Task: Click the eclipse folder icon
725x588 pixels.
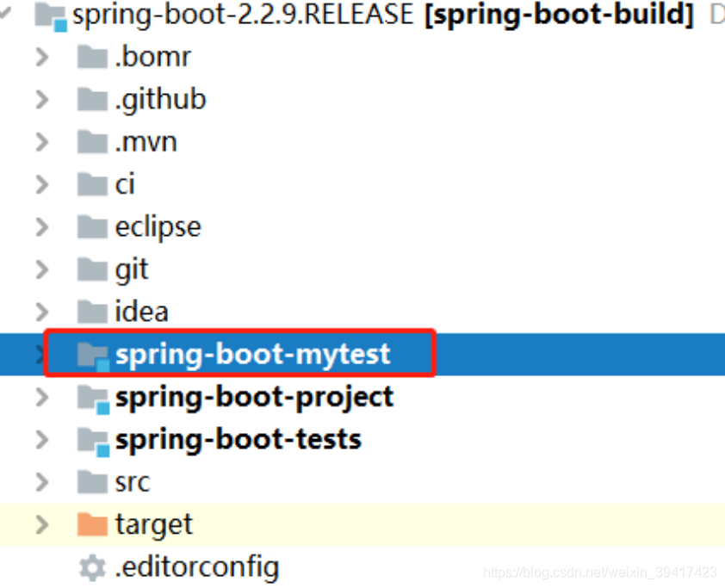Action: coord(92,227)
